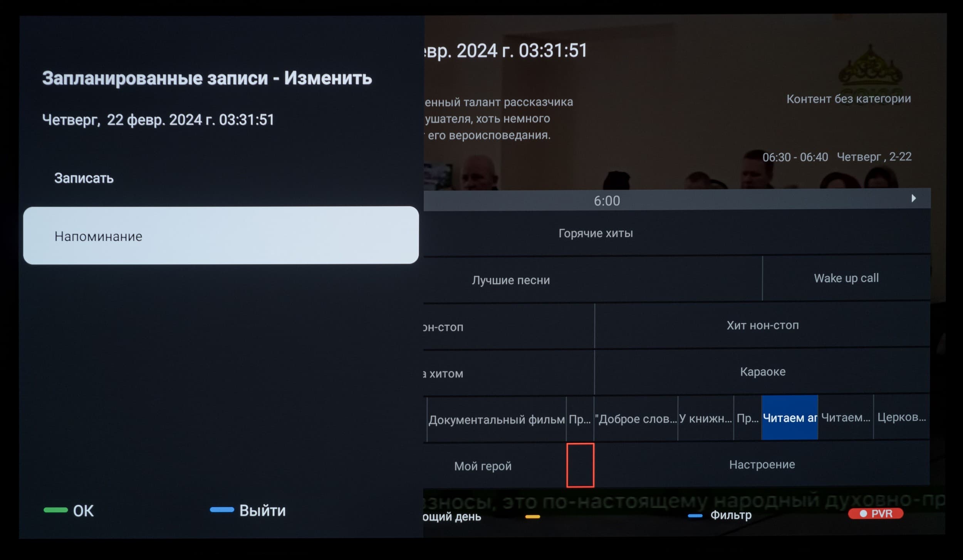Select the empty red-outlined program cell
Image resolution: width=963 pixels, height=560 pixels.
click(580, 465)
